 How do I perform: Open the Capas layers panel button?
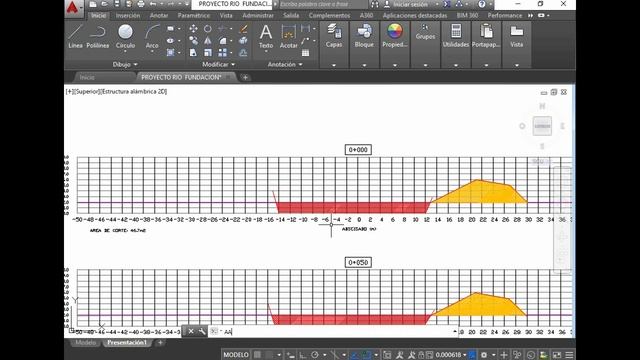tap(334, 36)
